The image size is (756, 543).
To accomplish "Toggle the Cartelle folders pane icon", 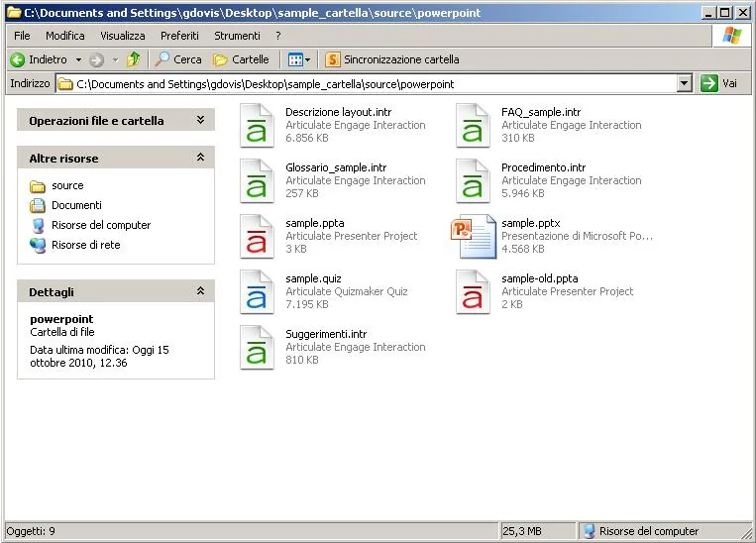I will pos(220,59).
